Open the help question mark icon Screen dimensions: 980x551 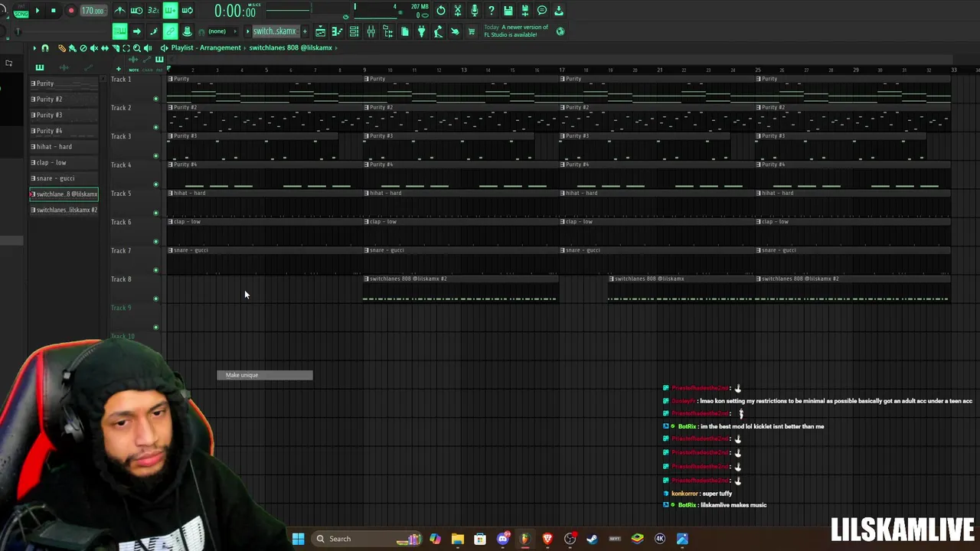click(x=492, y=11)
